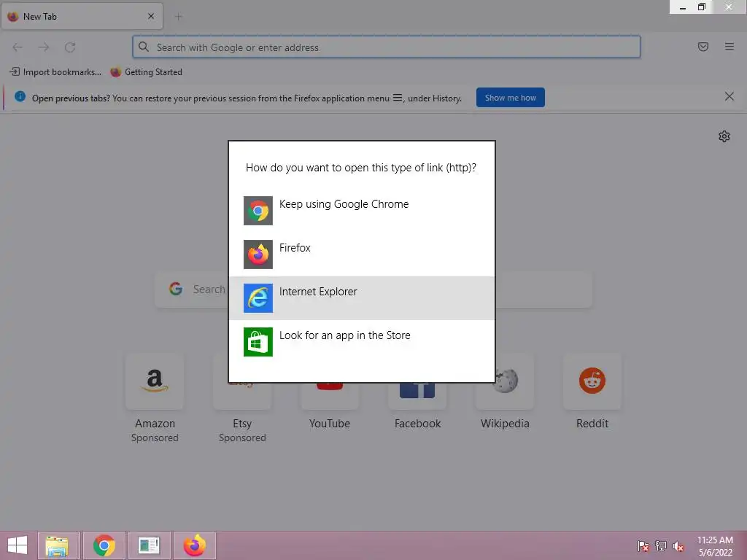Launch Google Chrome from the taskbar
Image resolution: width=747 pixels, height=560 pixels.
[104, 545]
